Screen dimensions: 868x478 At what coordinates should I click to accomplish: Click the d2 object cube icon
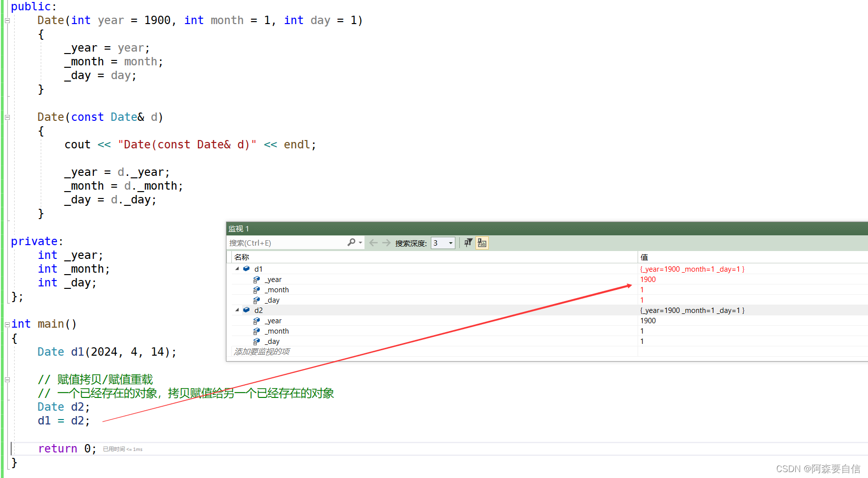click(247, 310)
